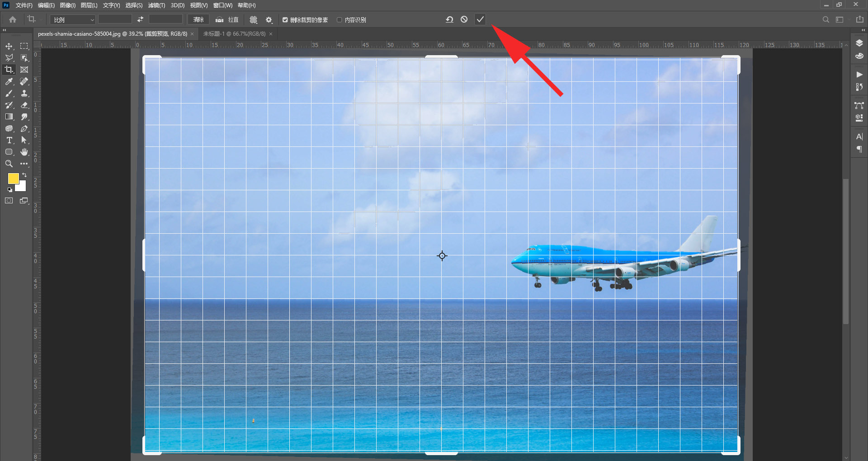The width and height of the screenshot is (868, 461).
Task: Change the screen mode
Action: tap(24, 201)
